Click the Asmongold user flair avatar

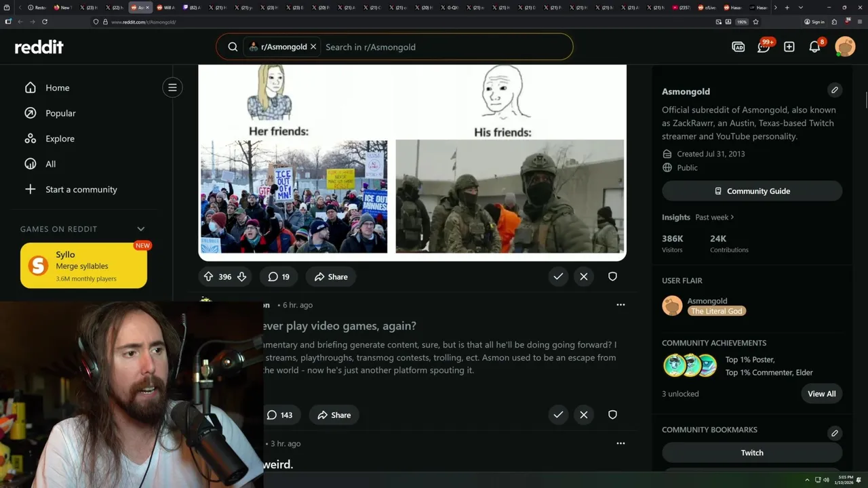tap(672, 306)
